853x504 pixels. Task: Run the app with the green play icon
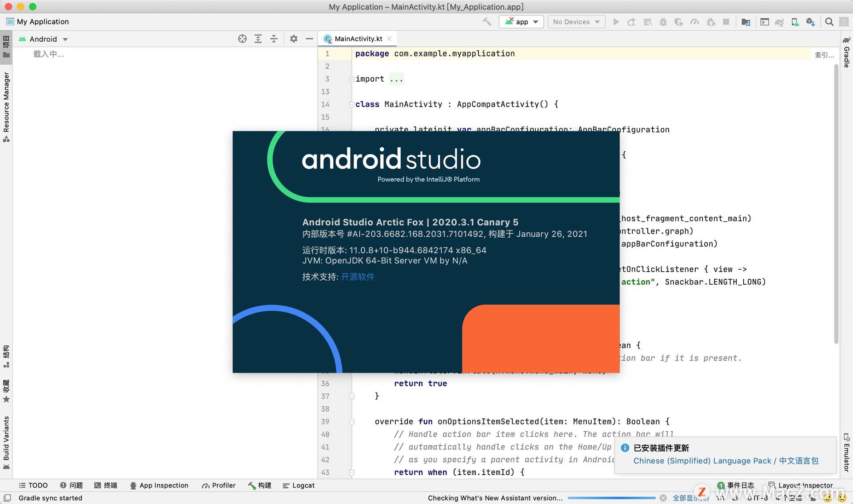coord(616,21)
